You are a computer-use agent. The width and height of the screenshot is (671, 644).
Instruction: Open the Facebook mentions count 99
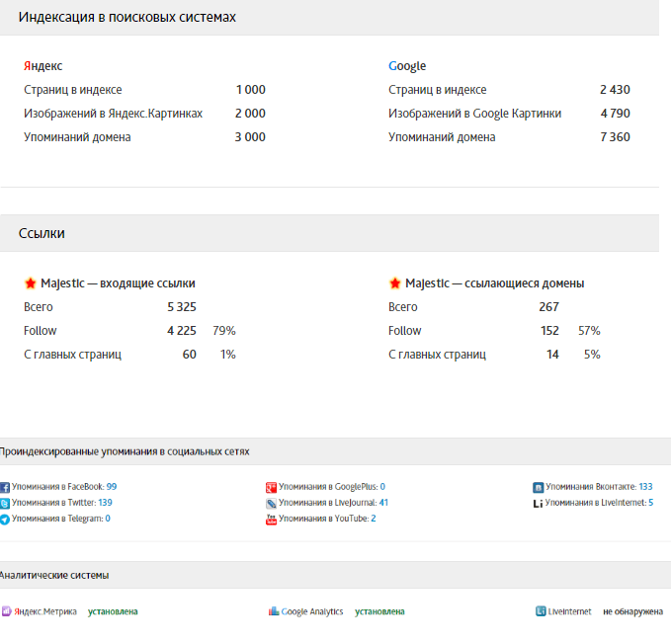[x=112, y=487]
